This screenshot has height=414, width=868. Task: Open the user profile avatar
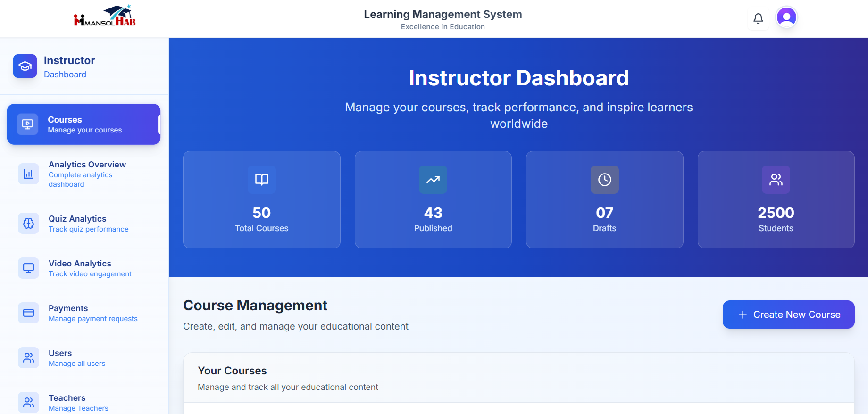click(786, 17)
